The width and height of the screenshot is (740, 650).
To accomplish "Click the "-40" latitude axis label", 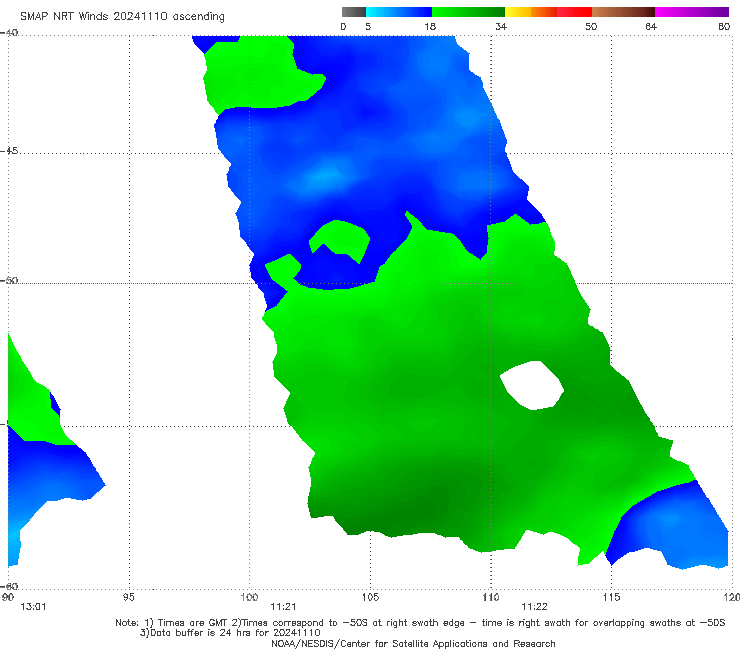I will pos(9,33).
